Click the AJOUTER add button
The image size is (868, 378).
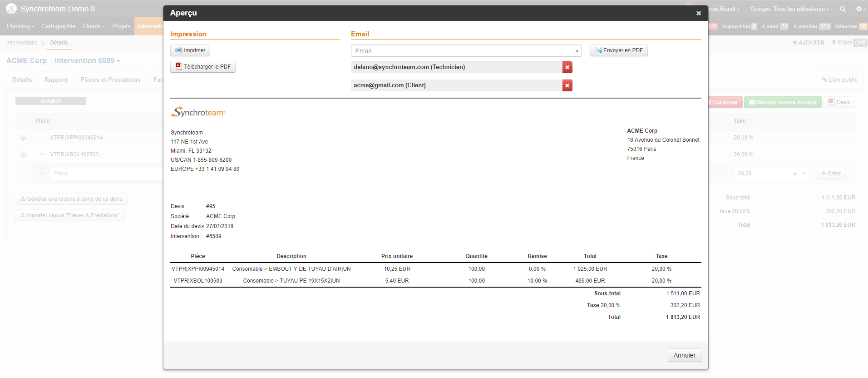pos(809,43)
